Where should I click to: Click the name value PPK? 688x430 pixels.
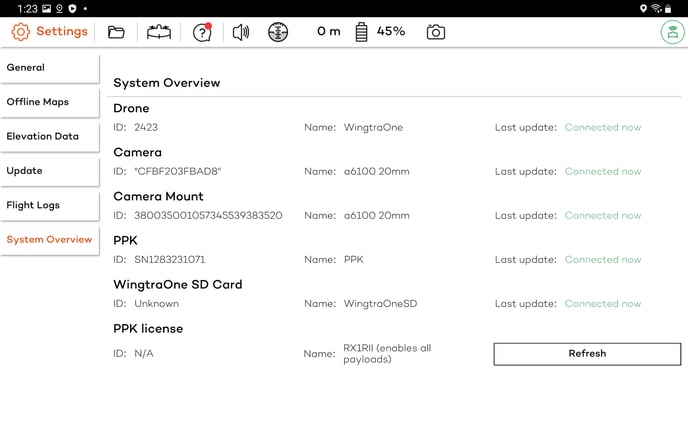354,260
